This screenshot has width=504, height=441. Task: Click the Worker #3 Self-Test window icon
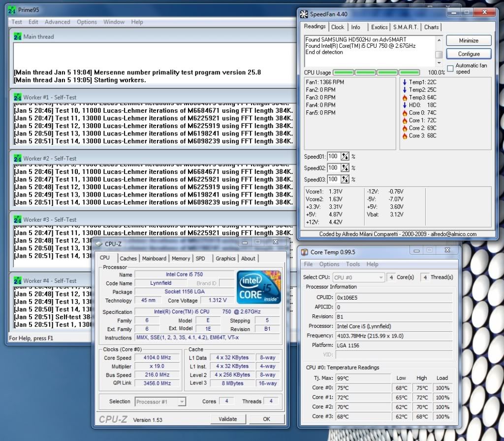(x=17, y=220)
